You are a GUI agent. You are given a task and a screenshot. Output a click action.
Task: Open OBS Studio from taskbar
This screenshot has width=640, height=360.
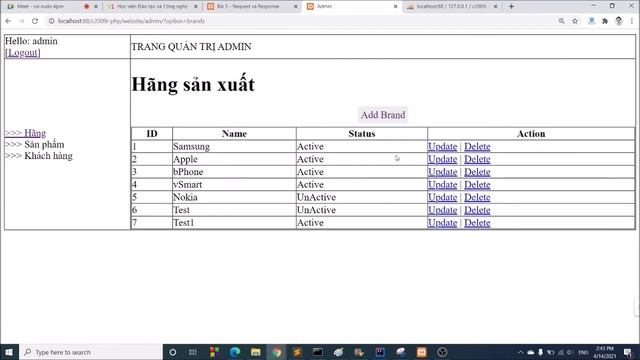pos(442,352)
